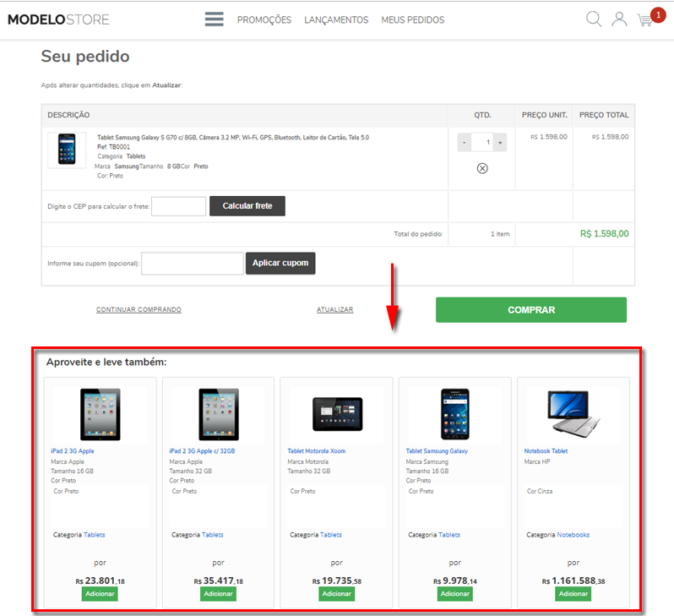Click the iPad 2 3G Apple product link

(x=73, y=451)
